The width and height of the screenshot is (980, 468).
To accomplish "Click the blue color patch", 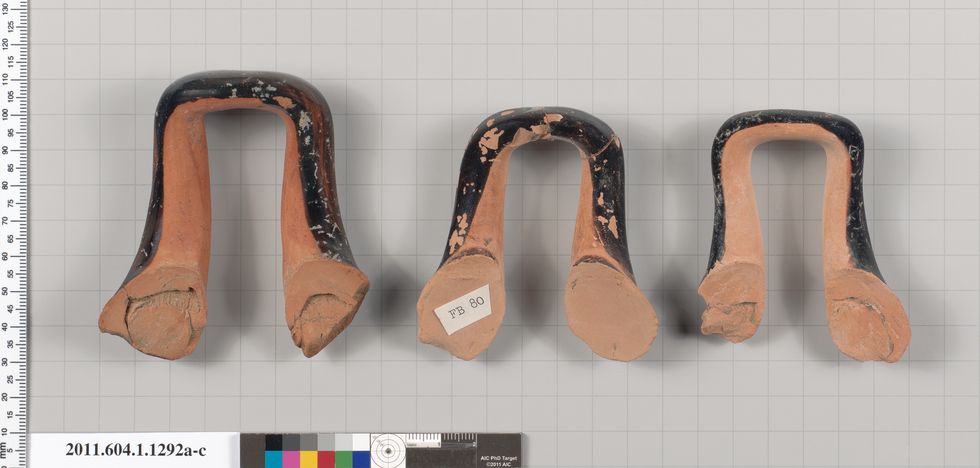I will click(361, 459).
